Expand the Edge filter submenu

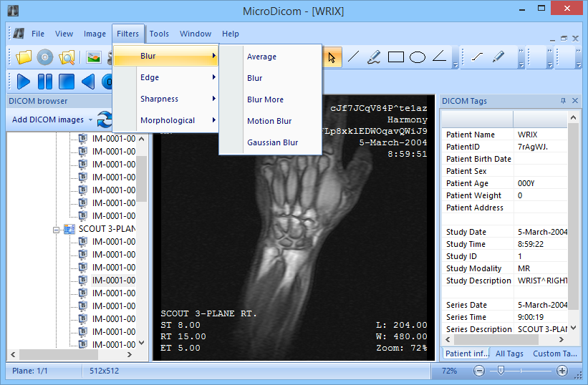pos(165,77)
